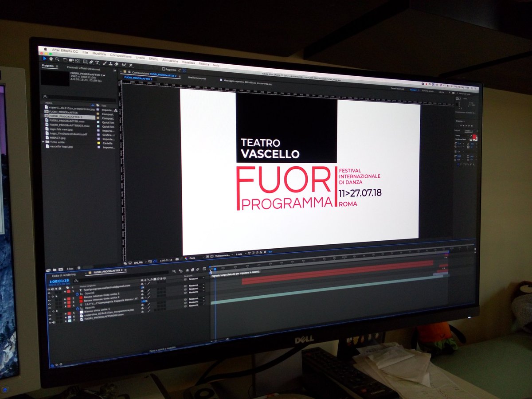Select the Eraser tool
This screenshot has width=532, height=399.
click(x=116, y=64)
